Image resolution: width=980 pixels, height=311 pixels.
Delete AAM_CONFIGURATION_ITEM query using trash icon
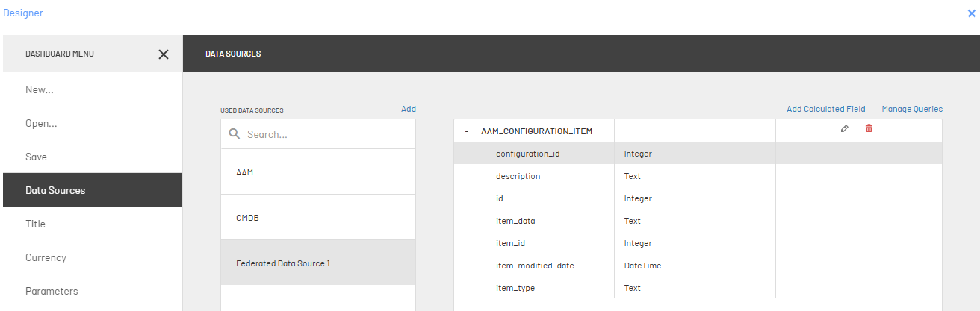(869, 128)
